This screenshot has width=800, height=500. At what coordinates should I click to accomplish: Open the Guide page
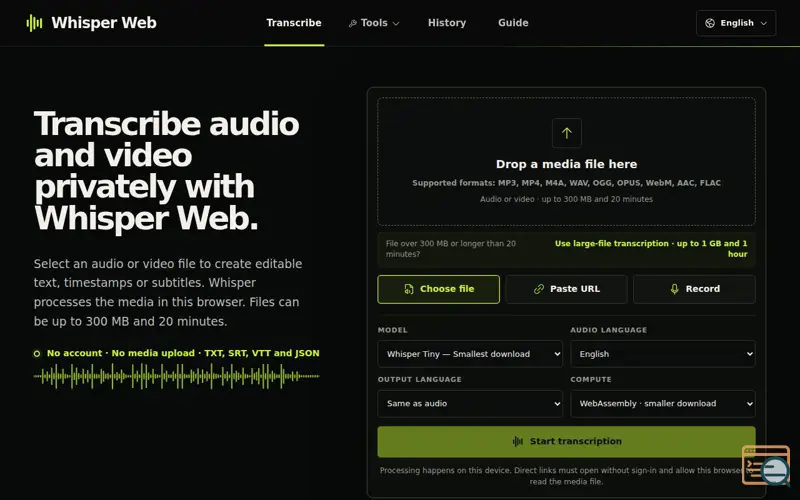point(513,23)
